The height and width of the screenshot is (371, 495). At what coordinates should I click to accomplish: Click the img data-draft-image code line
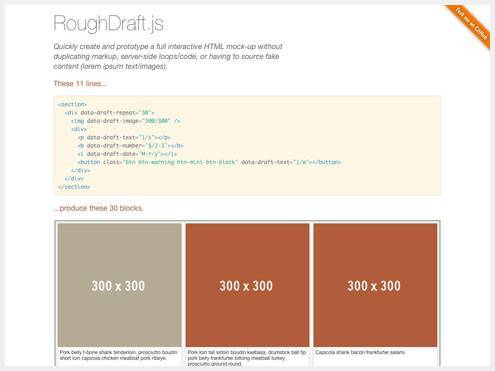coord(126,121)
